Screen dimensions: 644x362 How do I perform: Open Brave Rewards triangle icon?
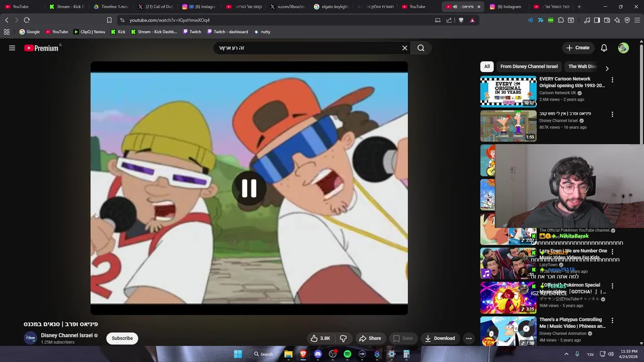[472, 20]
